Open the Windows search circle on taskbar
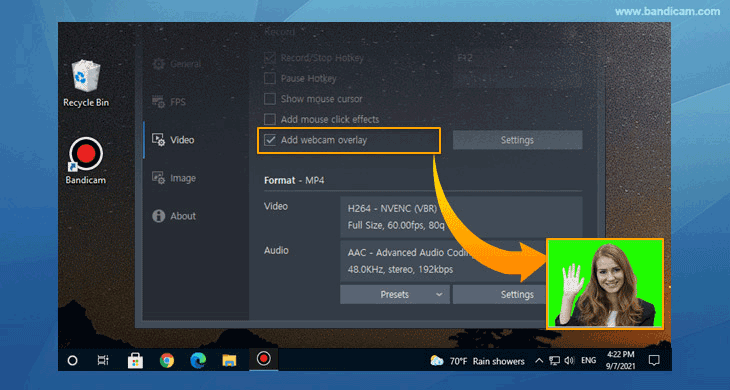 coord(72,360)
